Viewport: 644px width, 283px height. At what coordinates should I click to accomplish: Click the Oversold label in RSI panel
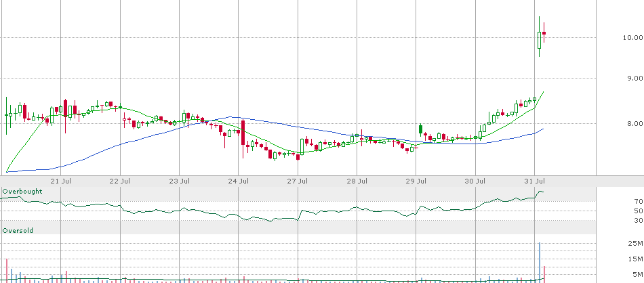point(18,231)
